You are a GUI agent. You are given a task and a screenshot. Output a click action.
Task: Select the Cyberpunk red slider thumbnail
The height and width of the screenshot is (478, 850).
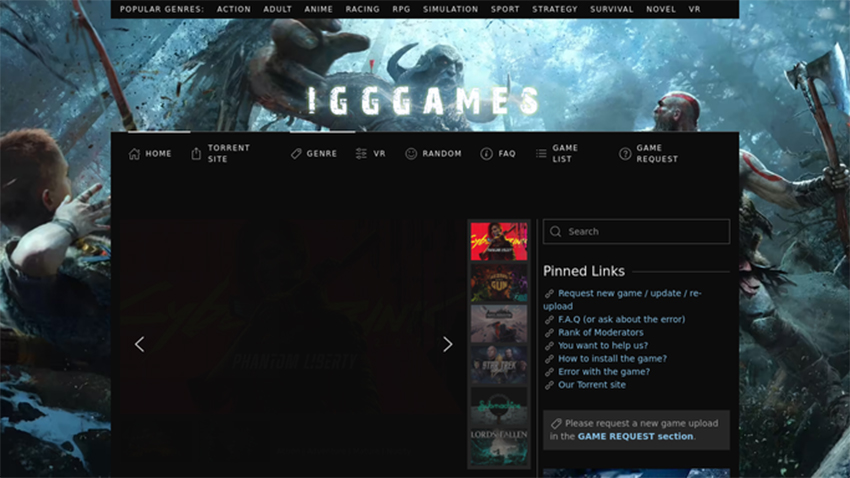(x=499, y=242)
